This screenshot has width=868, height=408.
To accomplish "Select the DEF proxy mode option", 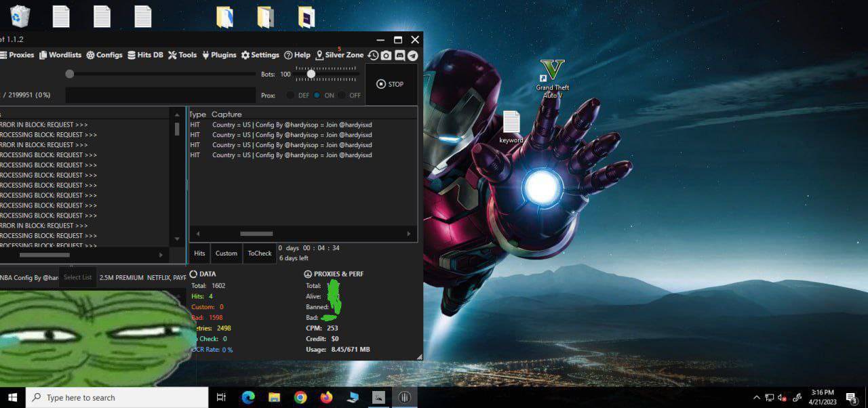I will click(x=290, y=96).
